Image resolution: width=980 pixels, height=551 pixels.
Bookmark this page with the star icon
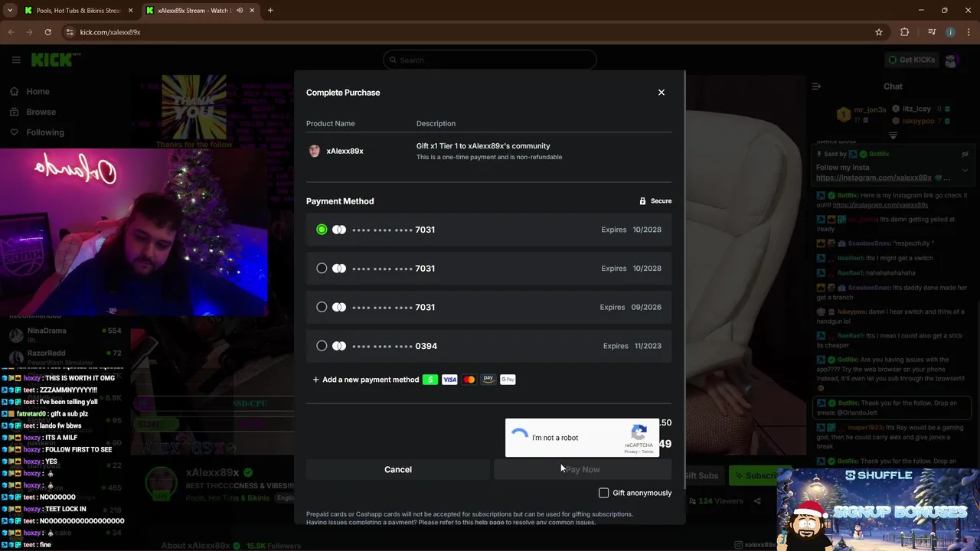(x=879, y=32)
